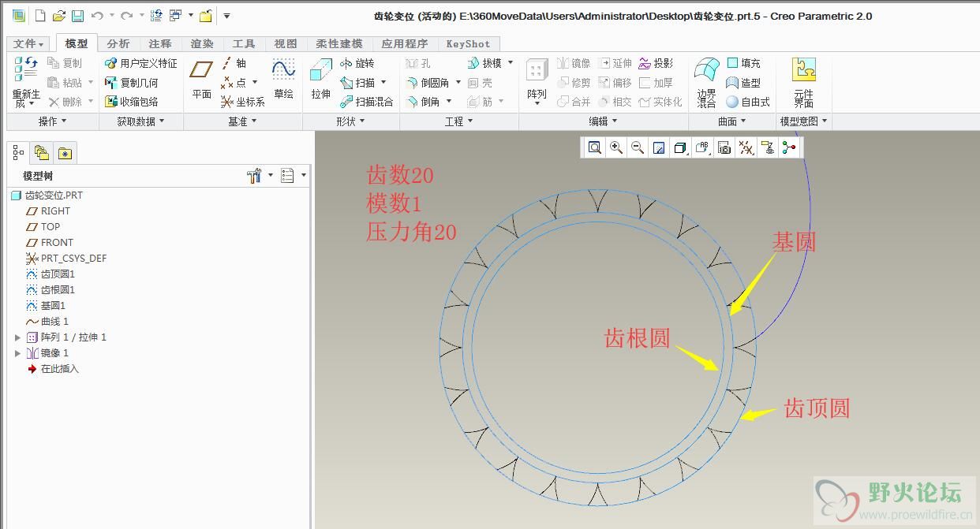This screenshot has width=980, height=529.
Task: Select the 扫描混合 swept blend tool
Action: (367, 102)
